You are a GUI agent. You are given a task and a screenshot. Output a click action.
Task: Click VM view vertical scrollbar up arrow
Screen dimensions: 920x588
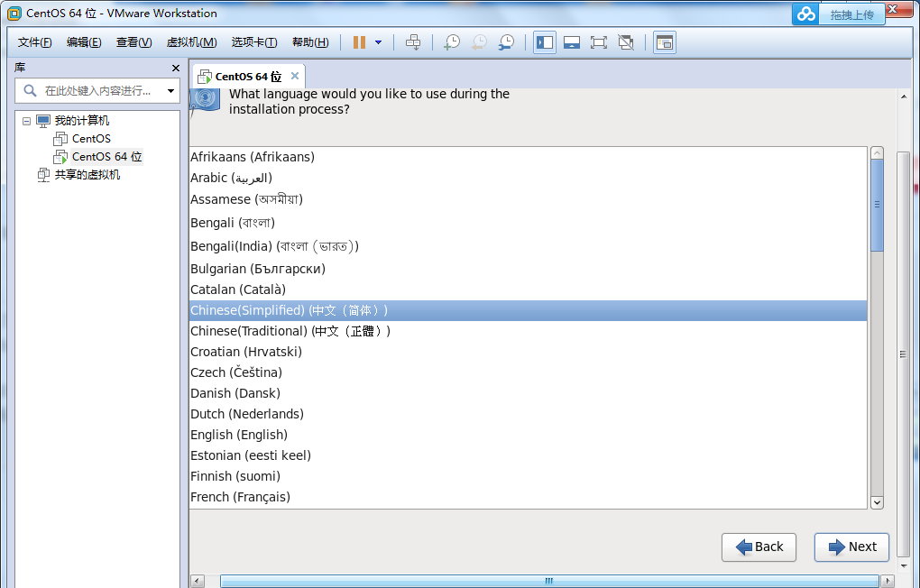click(x=904, y=96)
